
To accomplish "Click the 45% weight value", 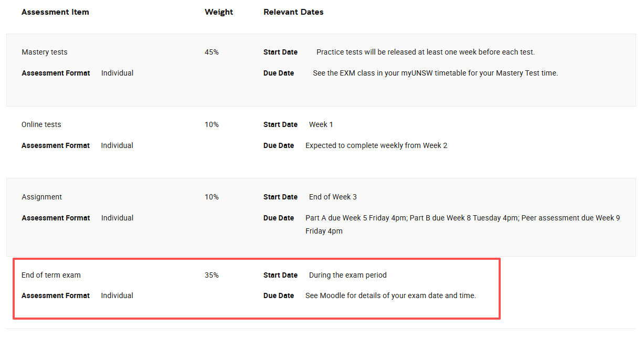I will click(x=212, y=52).
